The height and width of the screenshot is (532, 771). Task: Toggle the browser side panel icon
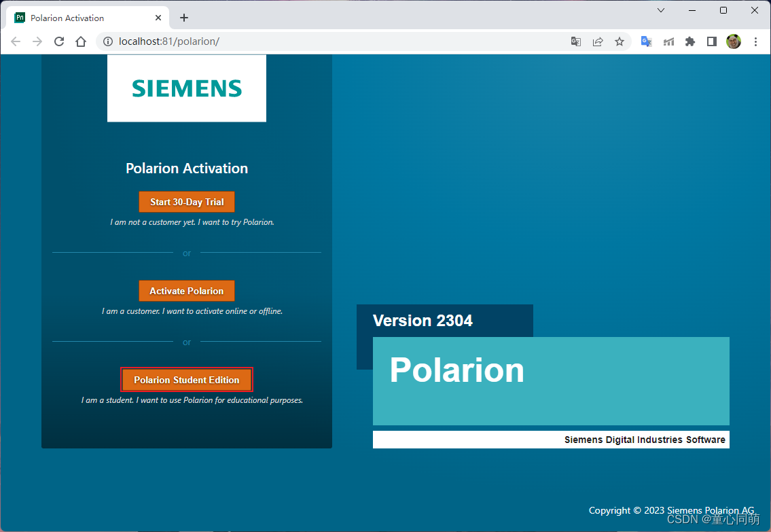pyautogui.click(x=711, y=42)
